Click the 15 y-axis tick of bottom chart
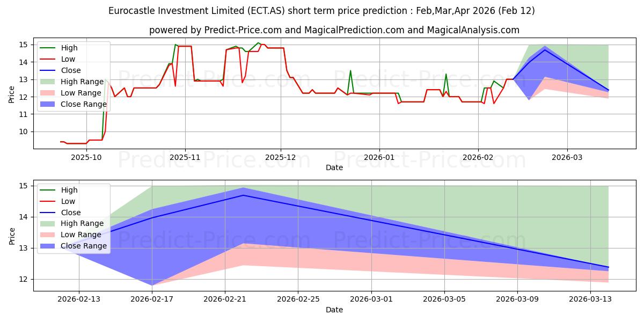The height and width of the screenshot is (322, 644). tap(25, 186)
